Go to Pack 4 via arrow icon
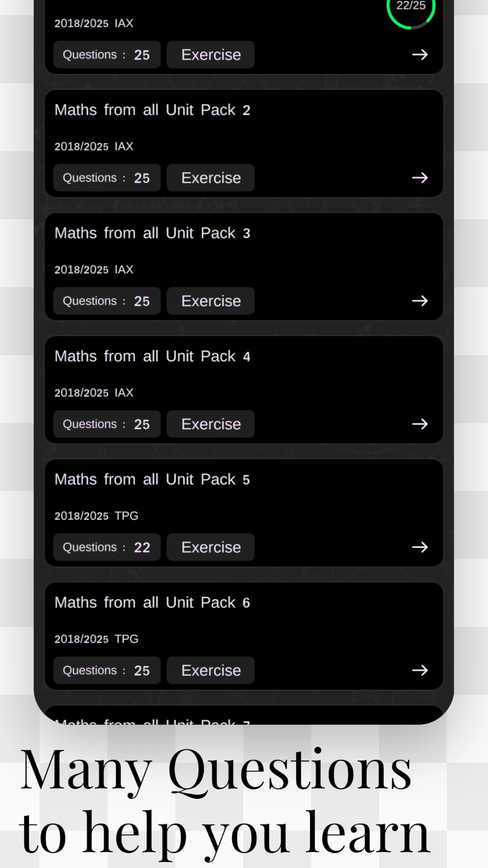488x868 pixels. 420,424
